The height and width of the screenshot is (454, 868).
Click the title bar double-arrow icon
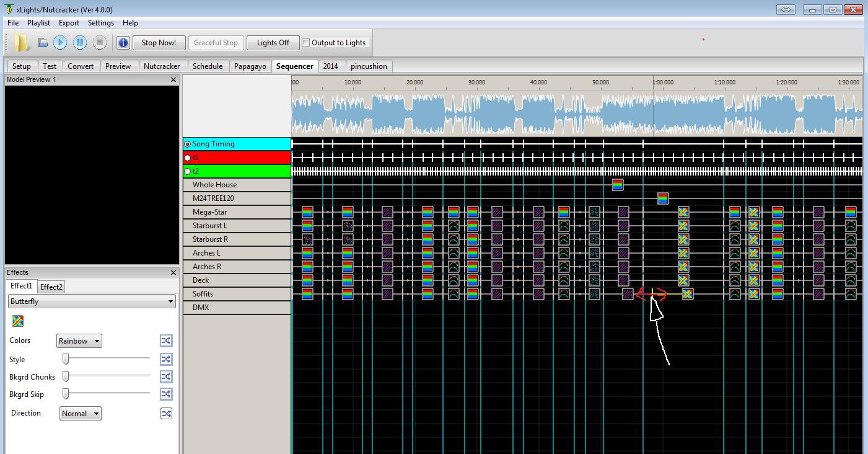[786, 9]
